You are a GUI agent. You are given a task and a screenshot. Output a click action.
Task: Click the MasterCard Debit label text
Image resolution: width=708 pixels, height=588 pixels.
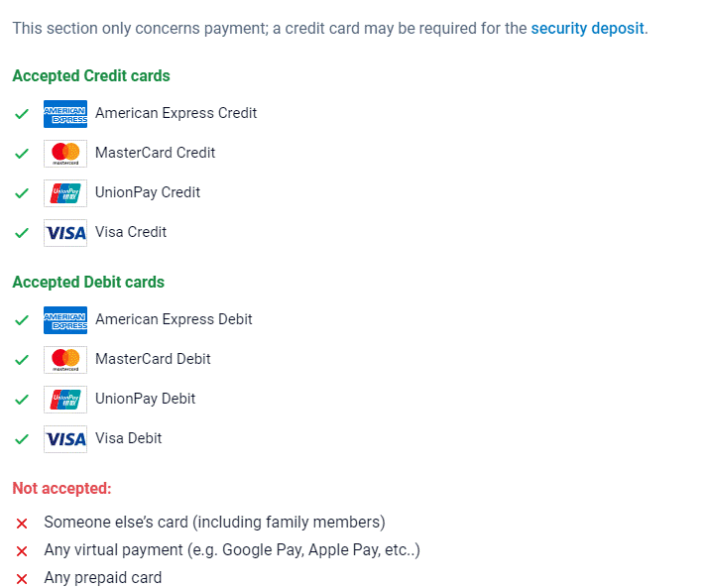153,359
